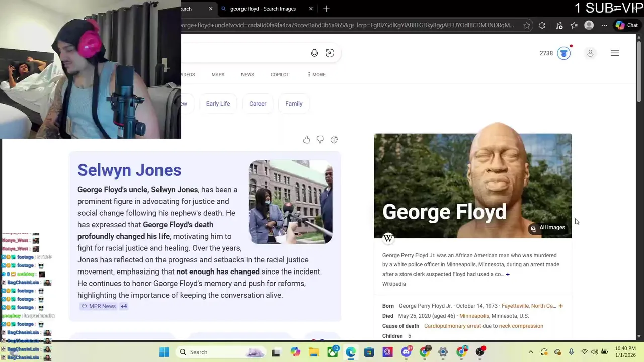Image resolution: width=644 pixels, height=362 pixels.
Task: Select the Family chip
Action: [x=294, y=104]
